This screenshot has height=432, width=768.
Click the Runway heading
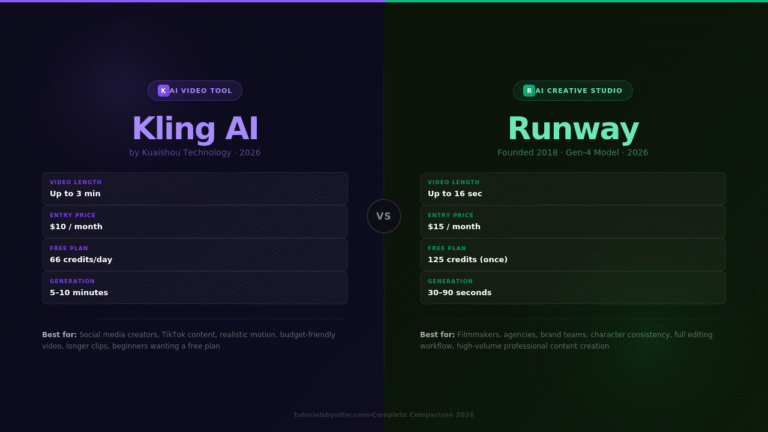573,128
